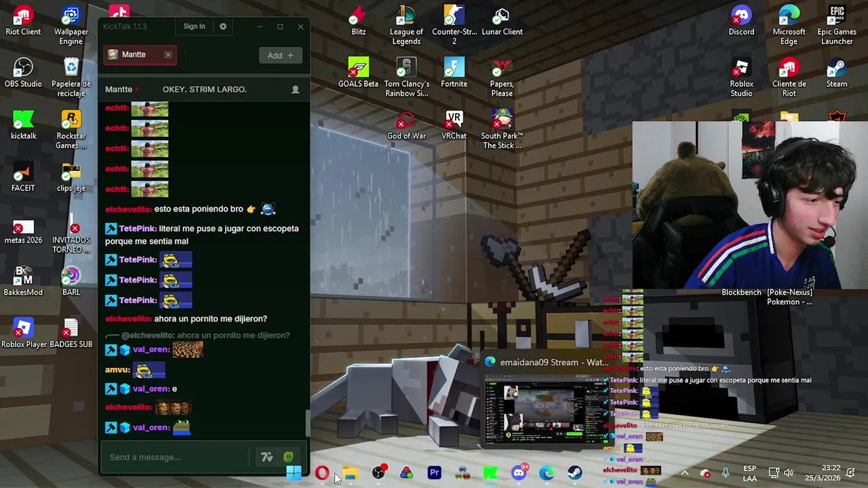This screenshot has height=488, width=868.
Task: Open the VRChat desktop icon
Action: (x=454, y=125)
